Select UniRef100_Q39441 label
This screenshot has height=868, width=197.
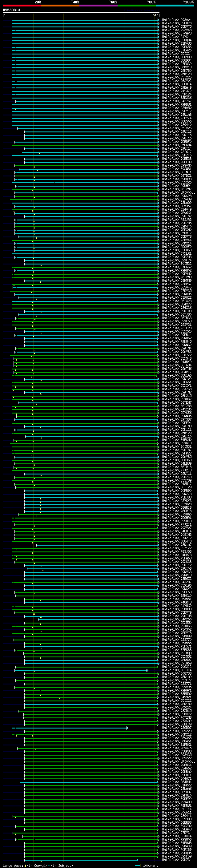[x=177, y=816]
